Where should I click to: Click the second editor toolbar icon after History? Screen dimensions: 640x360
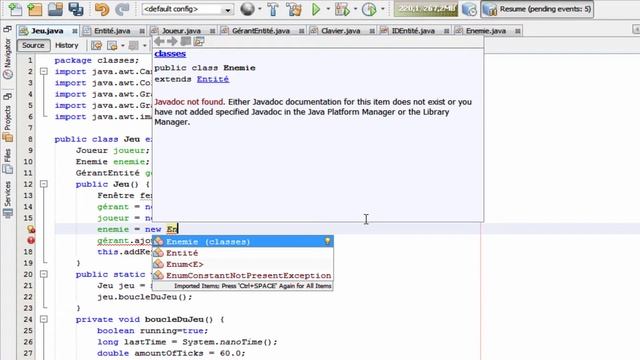click(x=112, y=45)
